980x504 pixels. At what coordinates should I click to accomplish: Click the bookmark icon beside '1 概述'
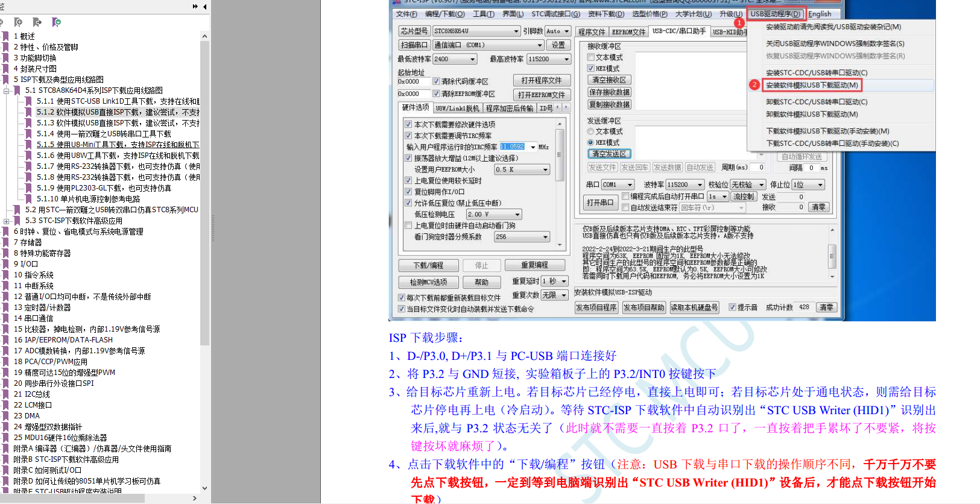(5, 36)
